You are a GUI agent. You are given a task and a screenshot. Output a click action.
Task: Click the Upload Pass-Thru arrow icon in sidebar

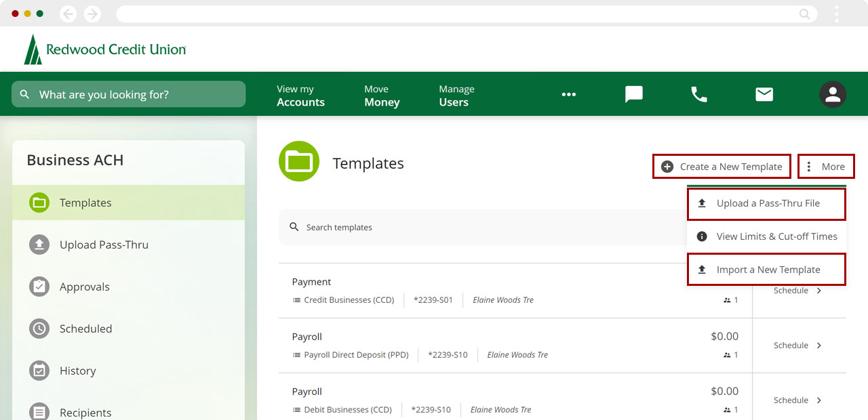pos(39,245)
